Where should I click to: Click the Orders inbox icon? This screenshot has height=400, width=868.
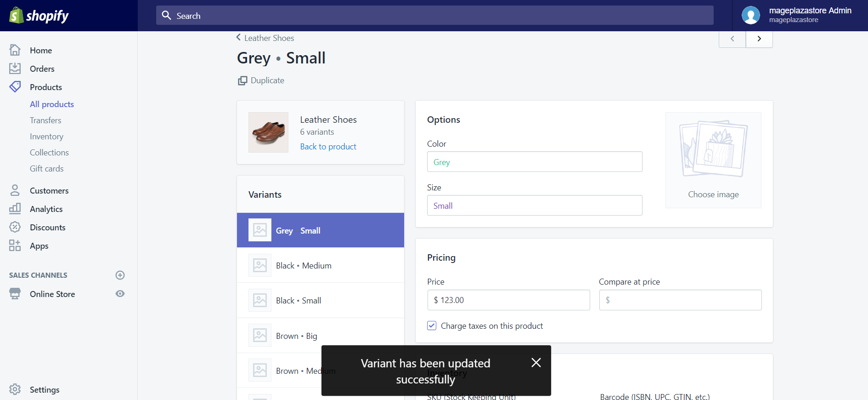point(15,69)
